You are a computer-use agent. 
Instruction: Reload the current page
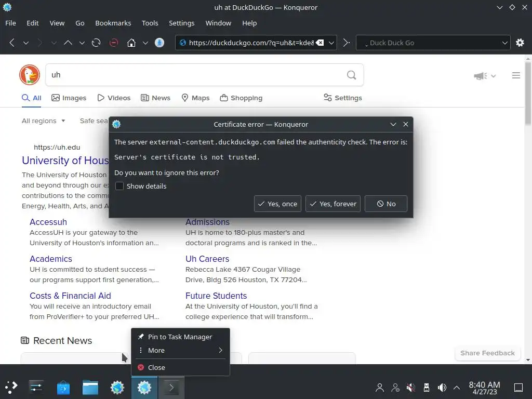click(x=96, y=43)
